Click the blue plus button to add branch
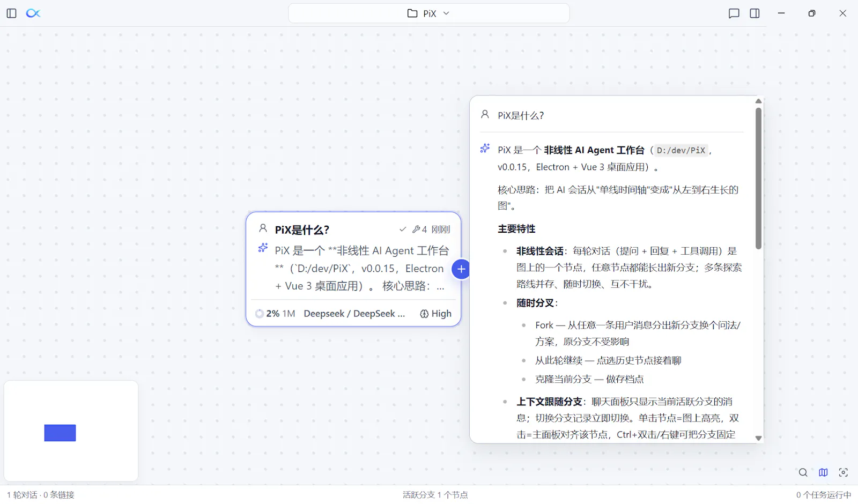The image size is (858, 504). 461,269
